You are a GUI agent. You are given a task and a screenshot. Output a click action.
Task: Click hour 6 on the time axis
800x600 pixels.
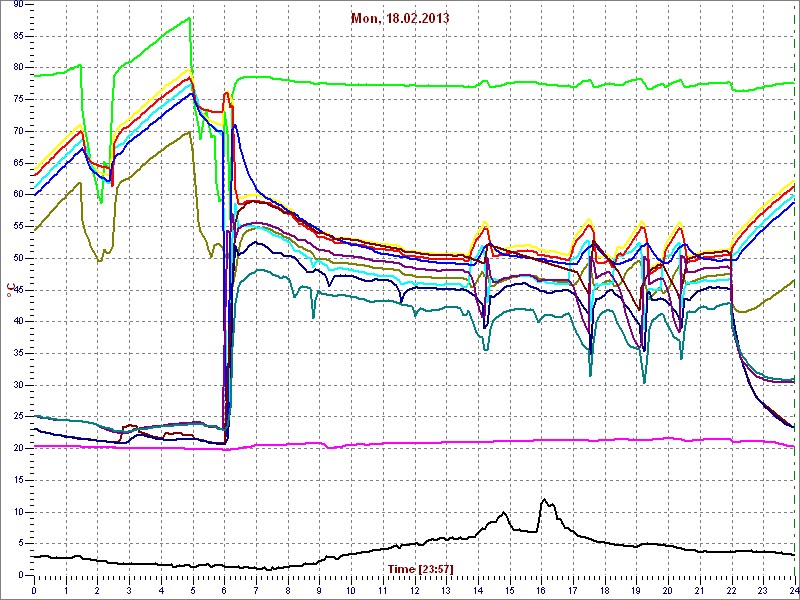coord(224,590)
